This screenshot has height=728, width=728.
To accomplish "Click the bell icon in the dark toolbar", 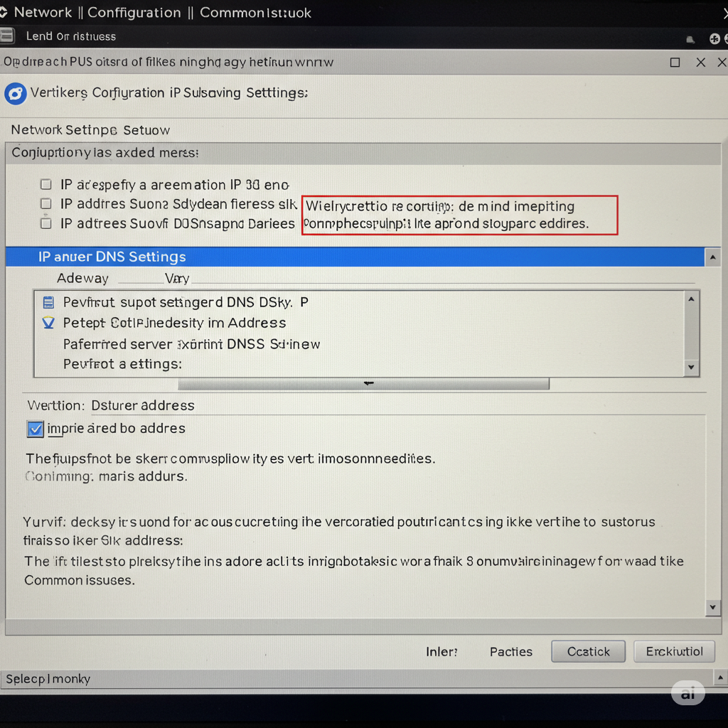I will (x=690, y=40).
